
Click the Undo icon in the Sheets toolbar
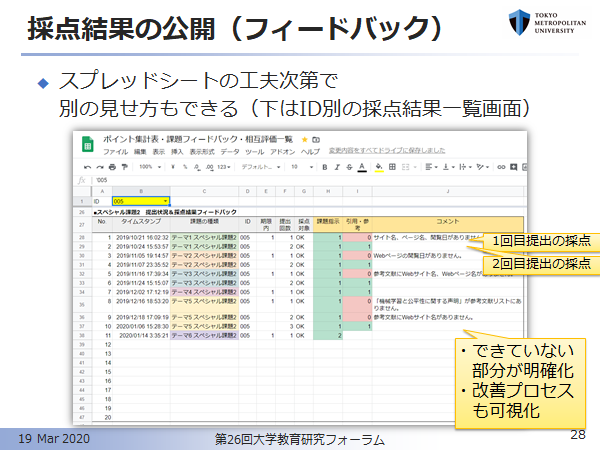[x=87, y=167]
